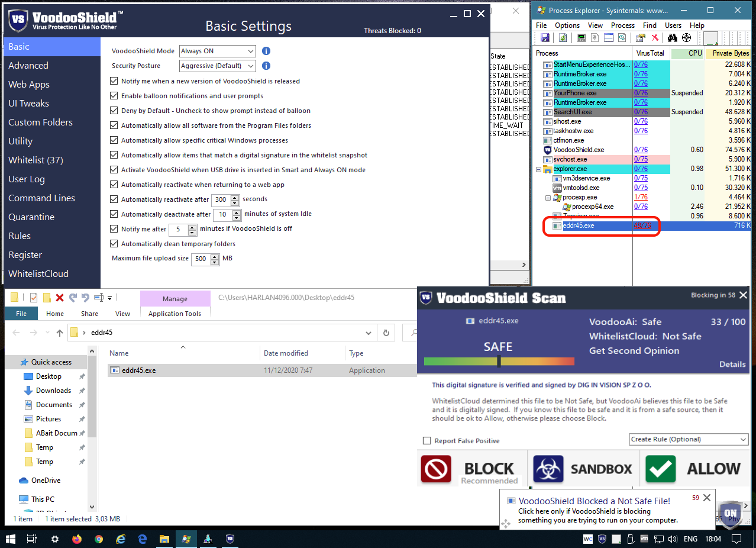The image size is (756, 548).
Task: Click the VoodooShield icon on the taskbar
Action: (230, 539)
